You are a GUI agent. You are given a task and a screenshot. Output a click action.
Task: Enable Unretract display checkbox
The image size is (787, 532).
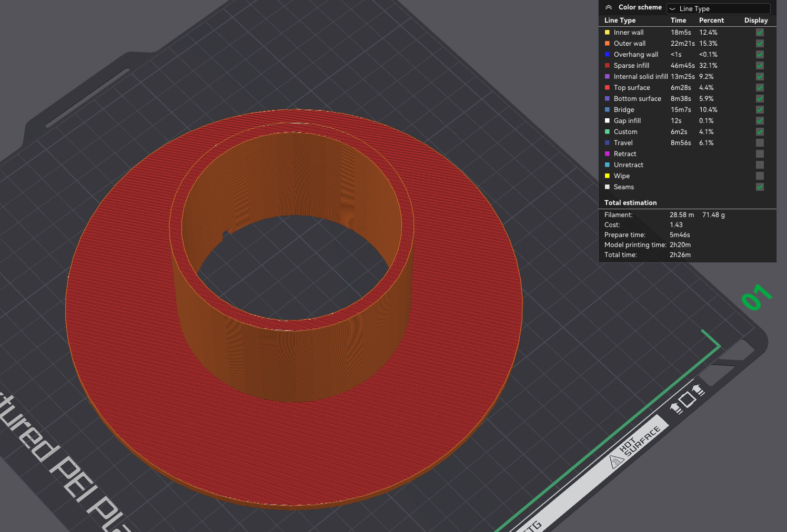pyautogui.click(x=760, y=165)
